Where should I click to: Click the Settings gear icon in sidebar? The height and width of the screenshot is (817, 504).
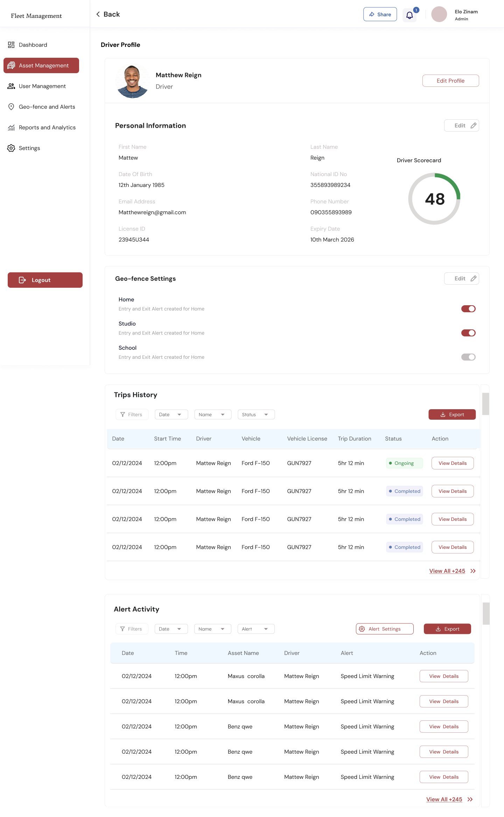[x=11, y=148]
